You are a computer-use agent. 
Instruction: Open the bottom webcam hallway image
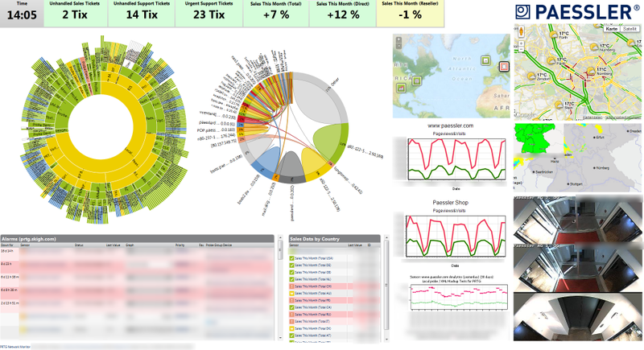tap(577, 317)
